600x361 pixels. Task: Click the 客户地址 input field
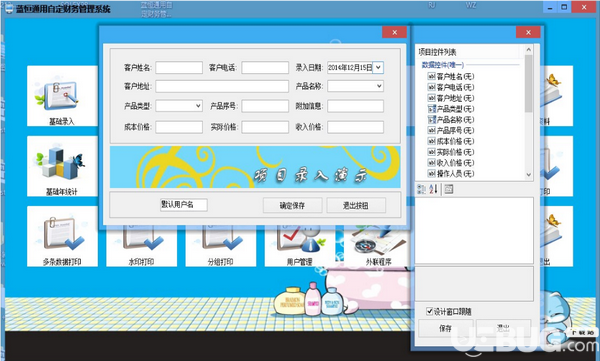tap(222, 86)
